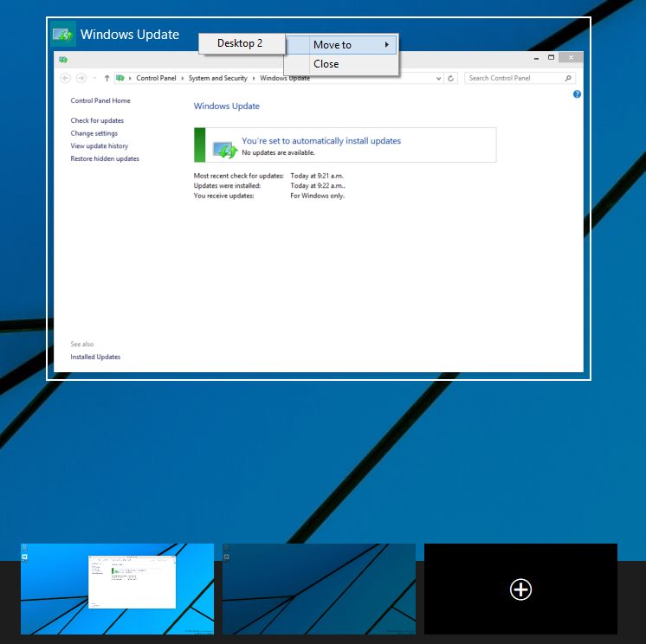Click the small icon in the window title bar
This screenshot has height=644, width=646.
(x=63, y=60)
